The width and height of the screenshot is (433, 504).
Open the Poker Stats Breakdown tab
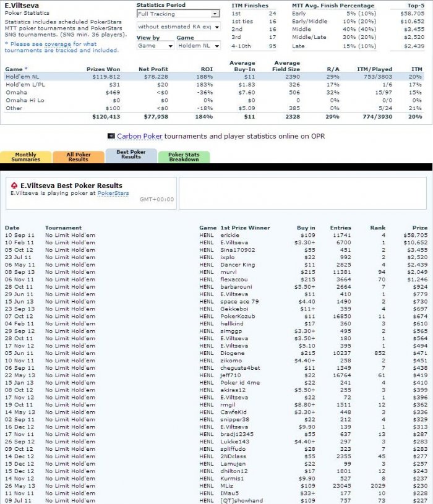tap(184, 157)
